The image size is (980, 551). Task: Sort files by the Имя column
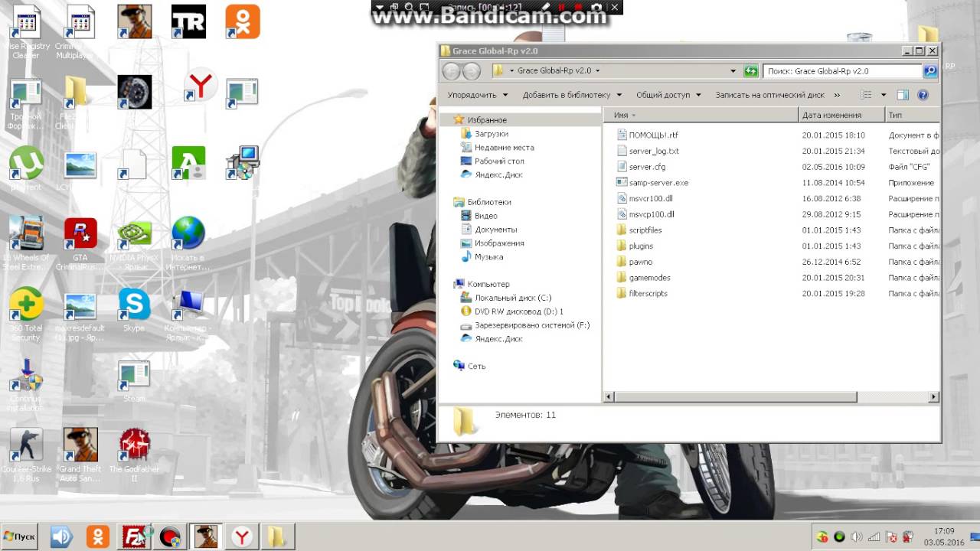(x=702, y=115)
